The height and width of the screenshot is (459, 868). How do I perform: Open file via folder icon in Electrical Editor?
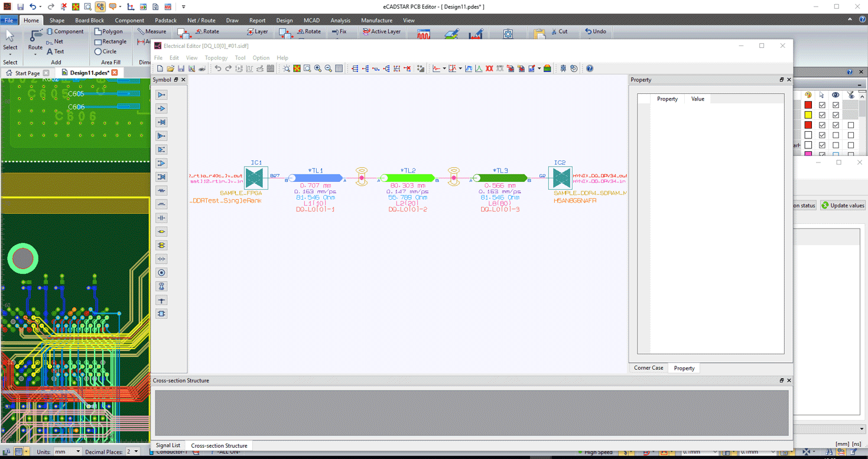170,69
